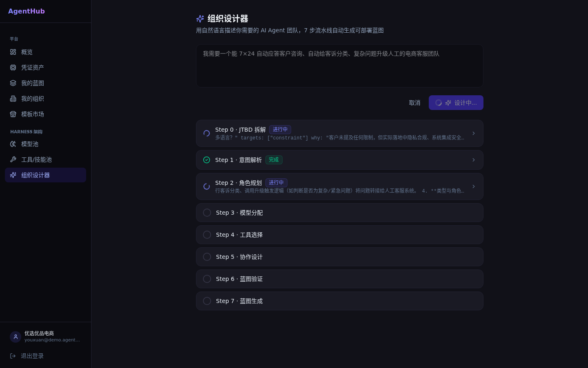588x368 pixels.
Task: Focus the team description text area
Action: click(x=340, y=66)
